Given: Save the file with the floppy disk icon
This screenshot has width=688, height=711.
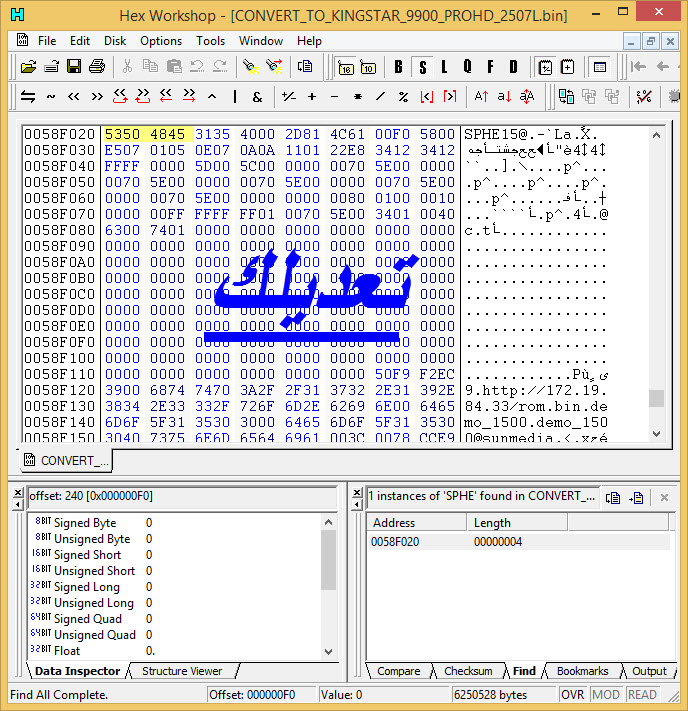Looking at the screenshot, I should [x=74, y=67].
